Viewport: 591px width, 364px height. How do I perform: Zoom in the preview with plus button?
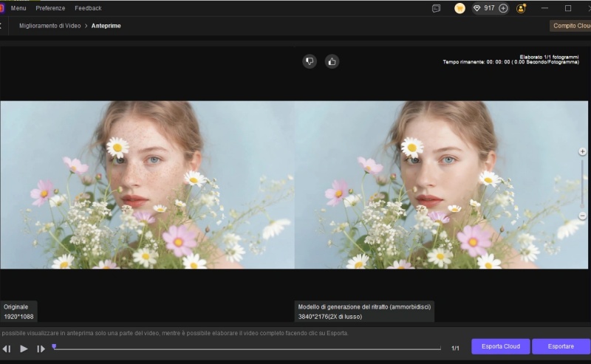pyautogui.click(x=582, y=151)
